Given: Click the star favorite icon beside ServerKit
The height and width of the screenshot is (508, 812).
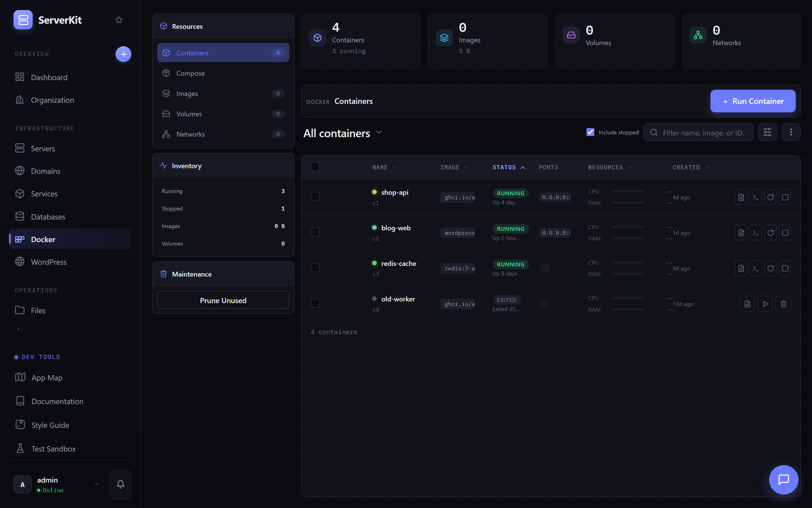Looking at the screenshot, I should [x=119, y=20].
